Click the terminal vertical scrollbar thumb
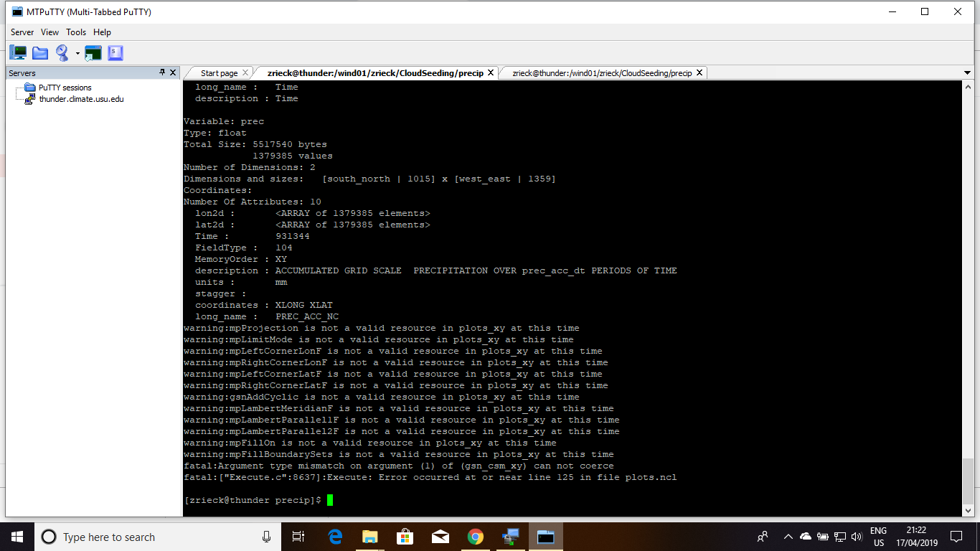The image size is (980, 551). (968, 481)
